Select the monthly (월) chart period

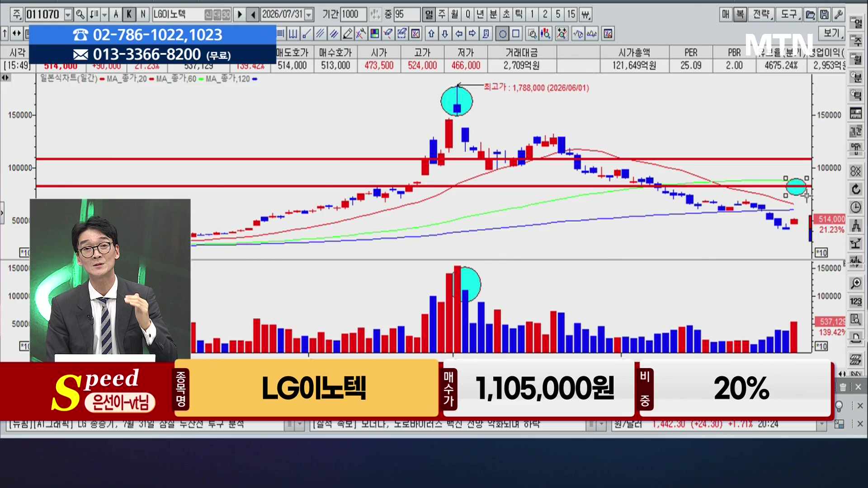point(455,14)
